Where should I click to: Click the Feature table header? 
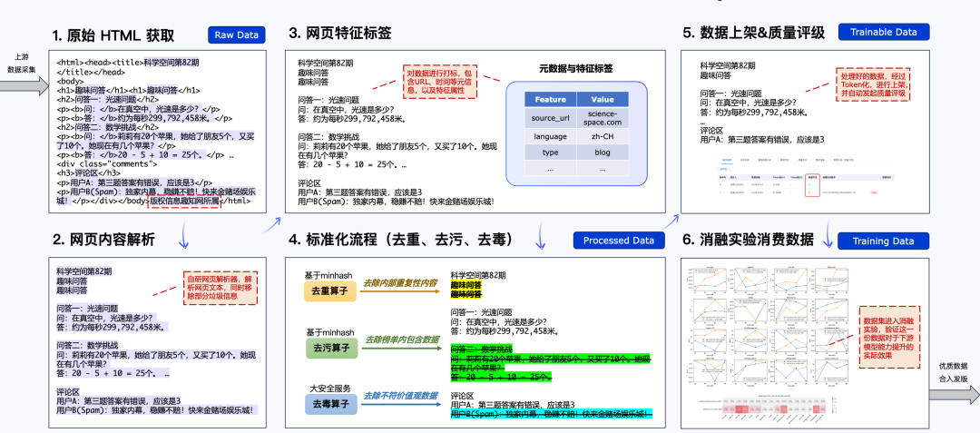click(550, 99)
